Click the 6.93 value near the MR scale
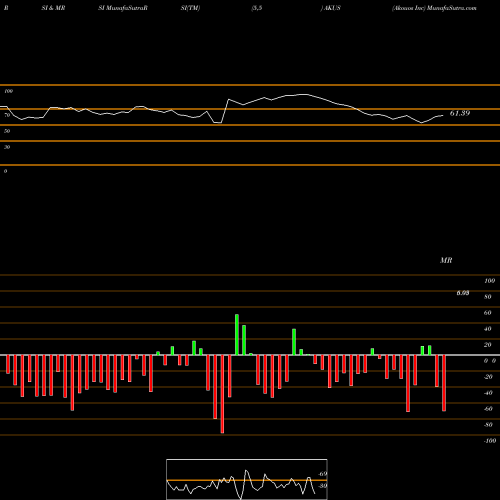Image resolution: width=500 pixels, height=500 pixels. coord(463,293)
